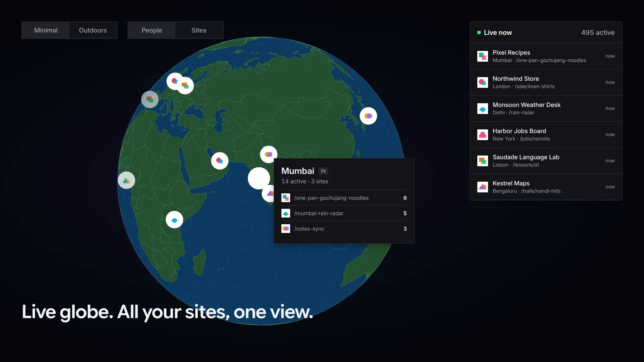
Task: Open the /jobs/remote New York path
Action: tap(521, 139)
